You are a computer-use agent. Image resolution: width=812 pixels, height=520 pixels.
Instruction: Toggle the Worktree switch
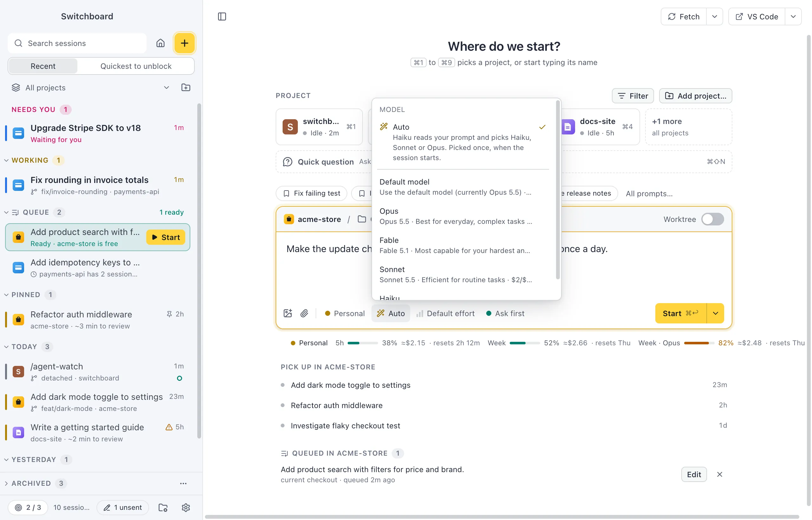pos(712,219)
